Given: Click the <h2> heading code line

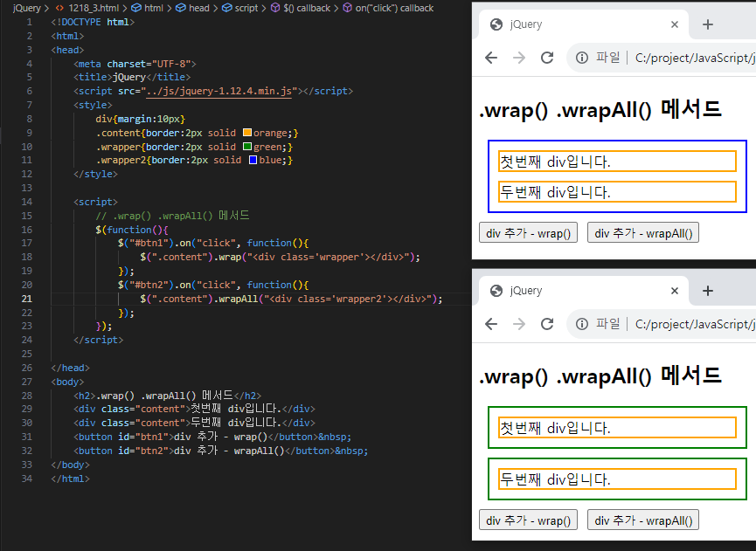Looking at the screenshot, I should point(167,396).
